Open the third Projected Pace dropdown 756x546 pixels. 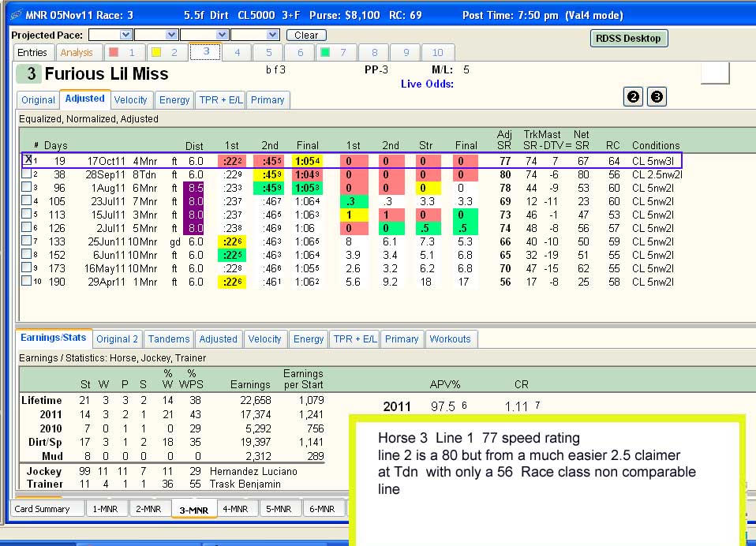222,35
